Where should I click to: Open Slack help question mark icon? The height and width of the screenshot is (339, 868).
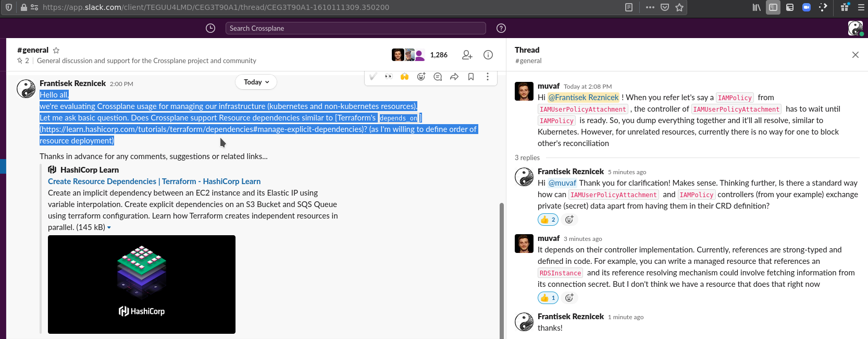501,28
